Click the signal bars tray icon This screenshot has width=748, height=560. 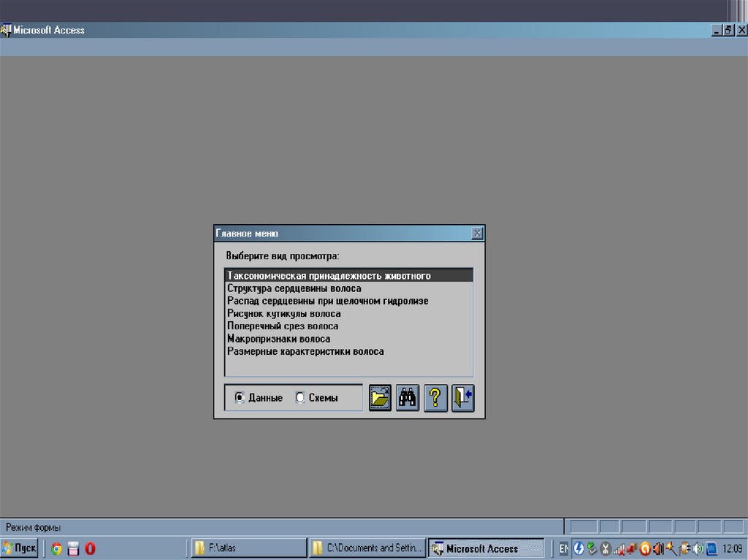pos(619,549)
